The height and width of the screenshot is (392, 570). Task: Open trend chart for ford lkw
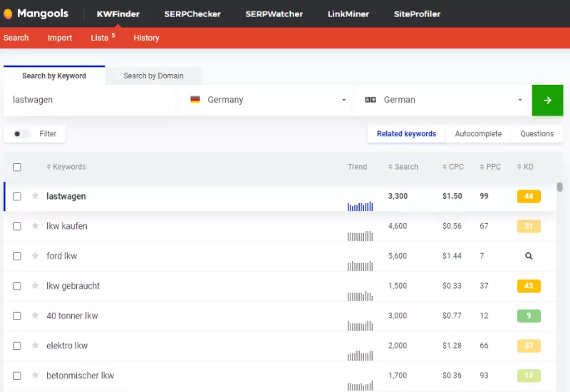tap(360, 266)
